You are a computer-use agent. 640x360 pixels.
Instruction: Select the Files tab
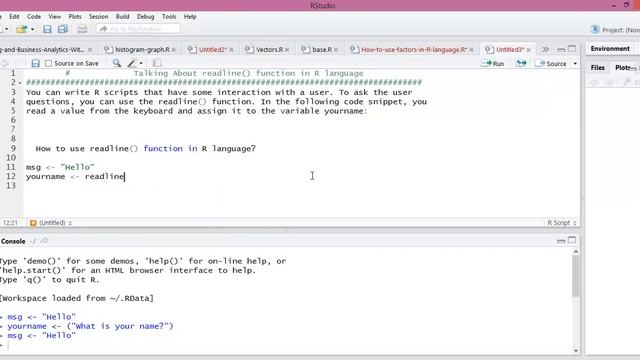(x=598, y=68)
